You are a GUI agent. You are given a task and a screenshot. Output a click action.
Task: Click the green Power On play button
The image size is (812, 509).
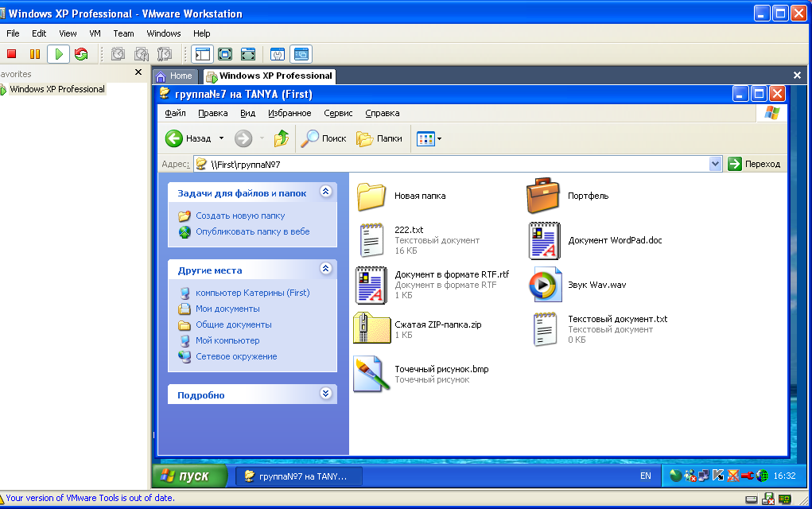coord(59,54)
